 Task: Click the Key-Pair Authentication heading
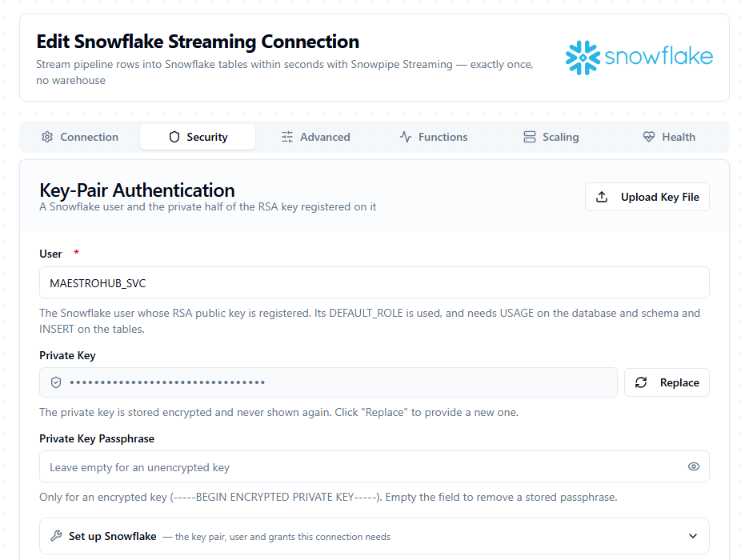click(137, 190)
